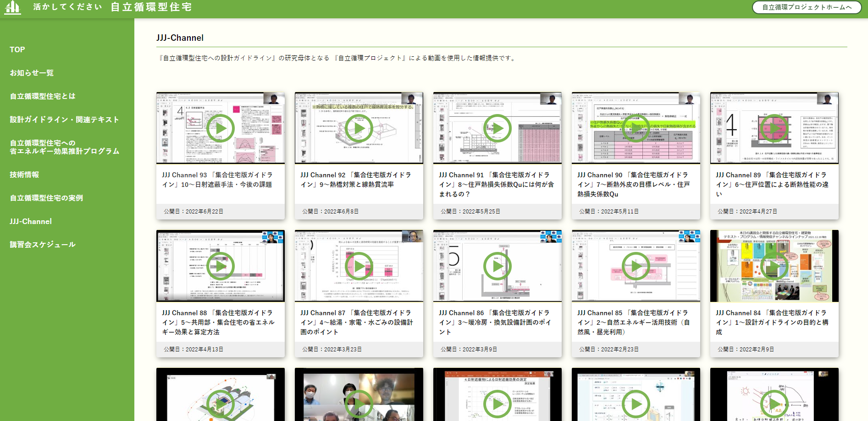Open 自立循環プロジェクトホームへ button
Viewport: 868px width, 421px height.
click(807, 7)
